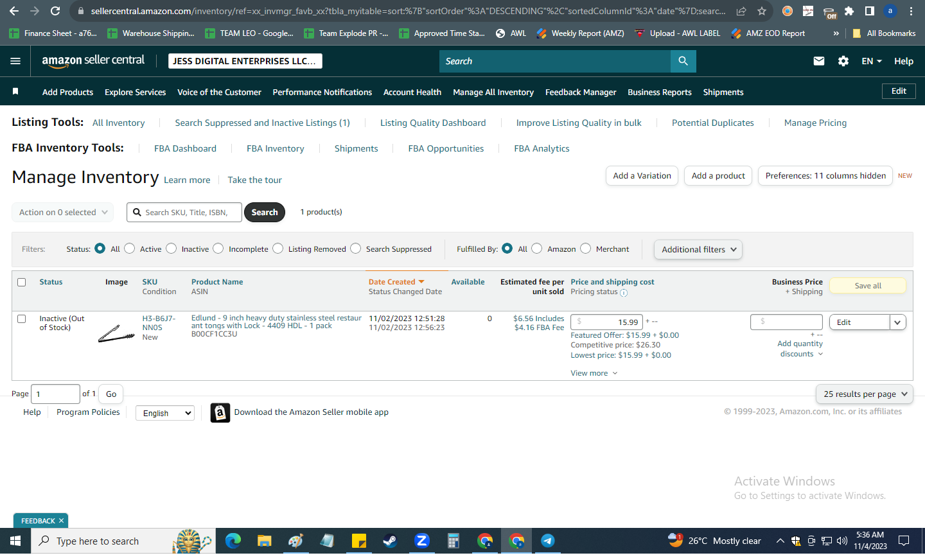Tick the checkbox for the Edlund tongs row

click(x=22, y=319)
